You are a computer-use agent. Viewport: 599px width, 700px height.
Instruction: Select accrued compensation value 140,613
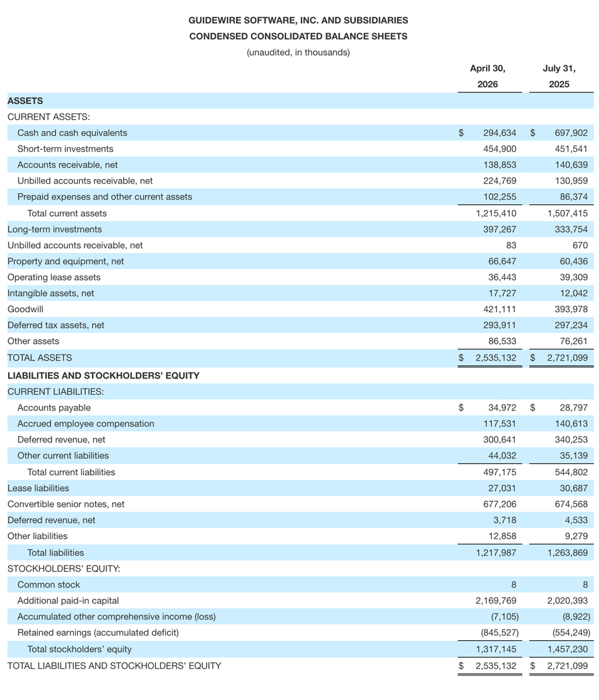(571, 424)
